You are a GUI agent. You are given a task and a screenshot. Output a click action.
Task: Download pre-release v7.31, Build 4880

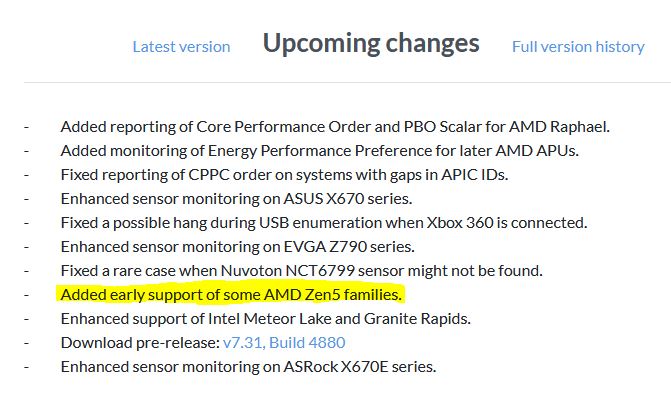pyautogui.click(x=284, y=342)
